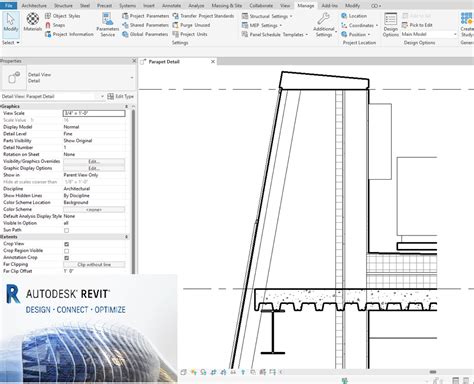Click Pick to Edit

tap(417, 25)
